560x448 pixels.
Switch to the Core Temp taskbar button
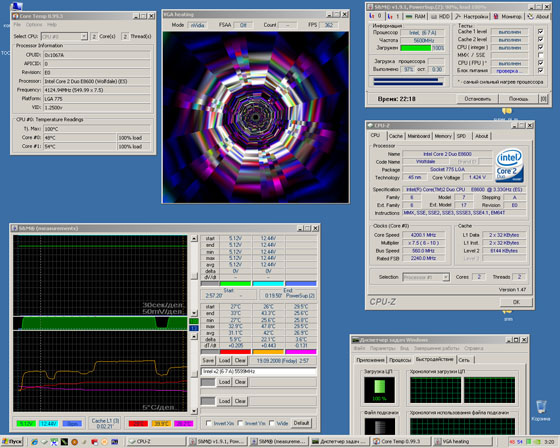401,442
